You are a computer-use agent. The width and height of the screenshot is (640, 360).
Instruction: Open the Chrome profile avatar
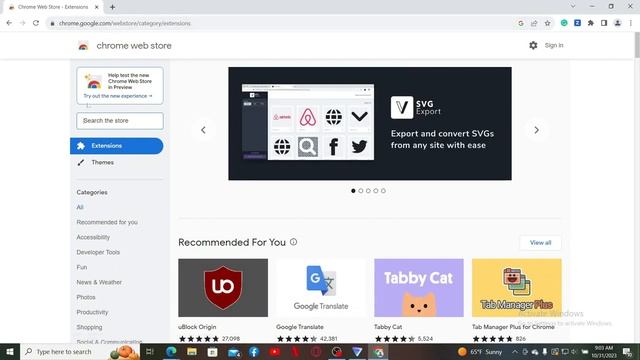[618, 23]
